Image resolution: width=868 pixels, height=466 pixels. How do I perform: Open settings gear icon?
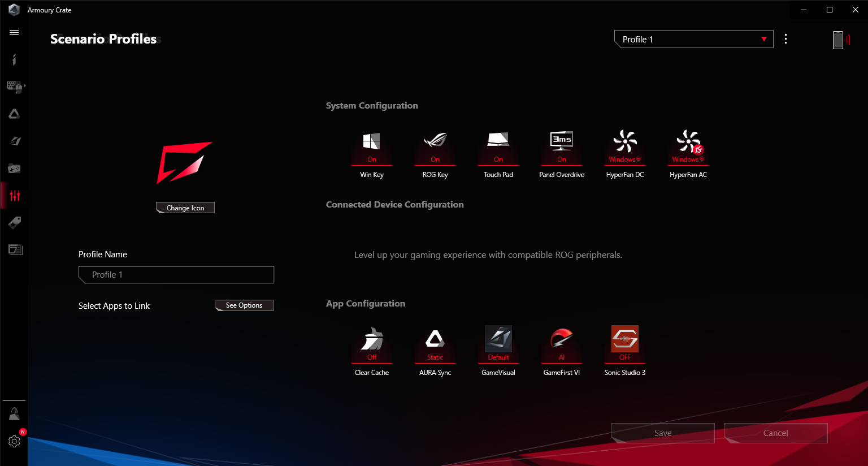tap(14, 441)
